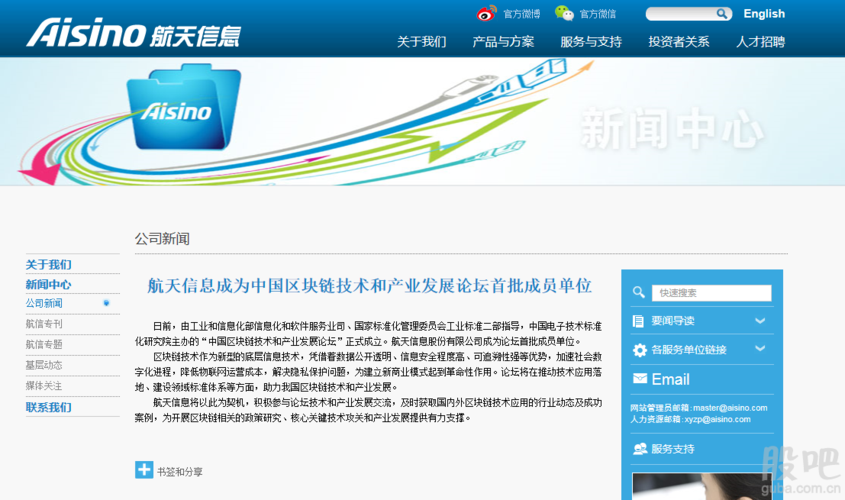
Task: Open the 产品与方案 menu
Action: click(x=503, y=42)
